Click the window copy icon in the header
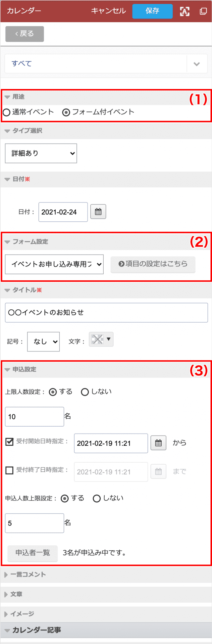This screenshot has width=212, height=644. (x=203, y=11)
